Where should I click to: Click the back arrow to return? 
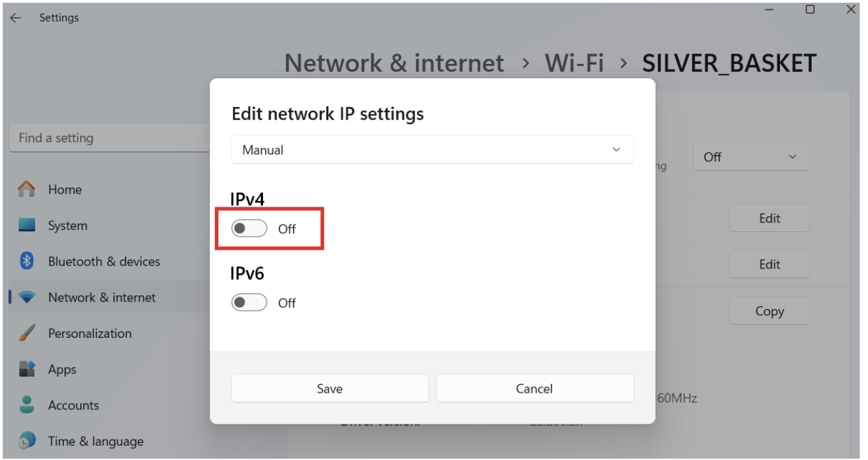point(15,17)
